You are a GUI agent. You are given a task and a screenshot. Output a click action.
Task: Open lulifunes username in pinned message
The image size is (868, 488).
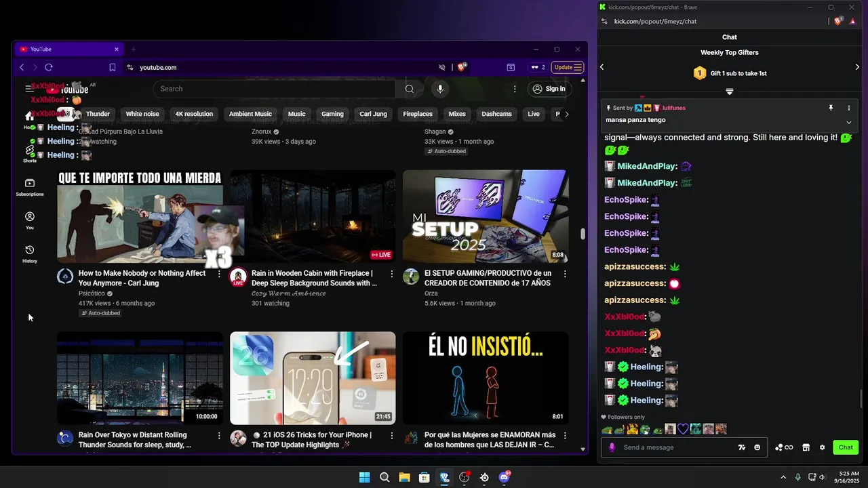(674, 108)
